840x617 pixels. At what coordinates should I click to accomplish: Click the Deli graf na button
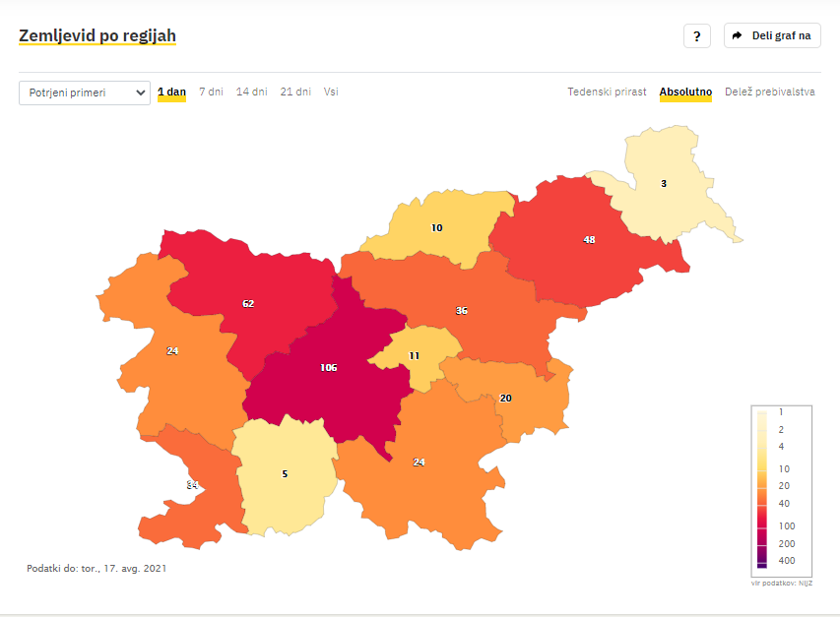tap(772, 35)
